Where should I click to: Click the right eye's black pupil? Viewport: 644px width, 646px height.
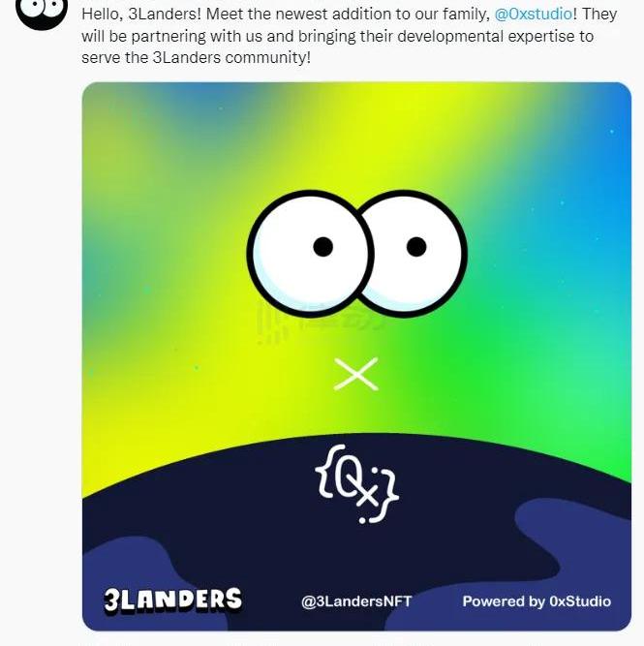[416, 246]
